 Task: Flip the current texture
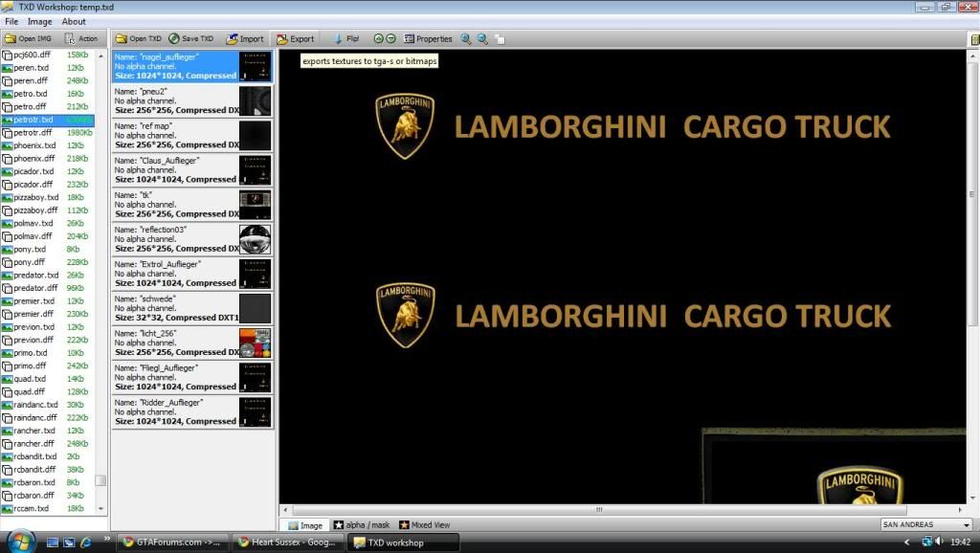(x=346, y=38)
